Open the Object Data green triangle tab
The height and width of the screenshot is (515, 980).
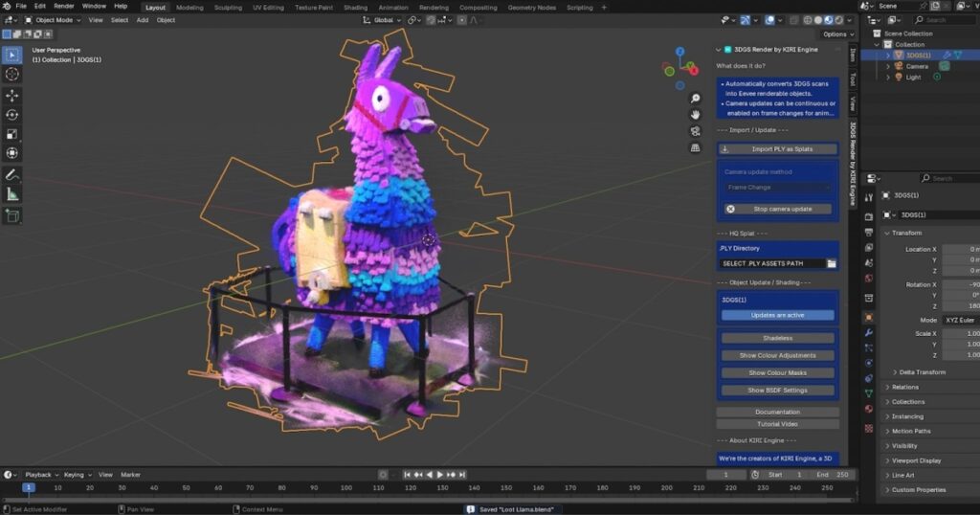[x=869, y=393]
